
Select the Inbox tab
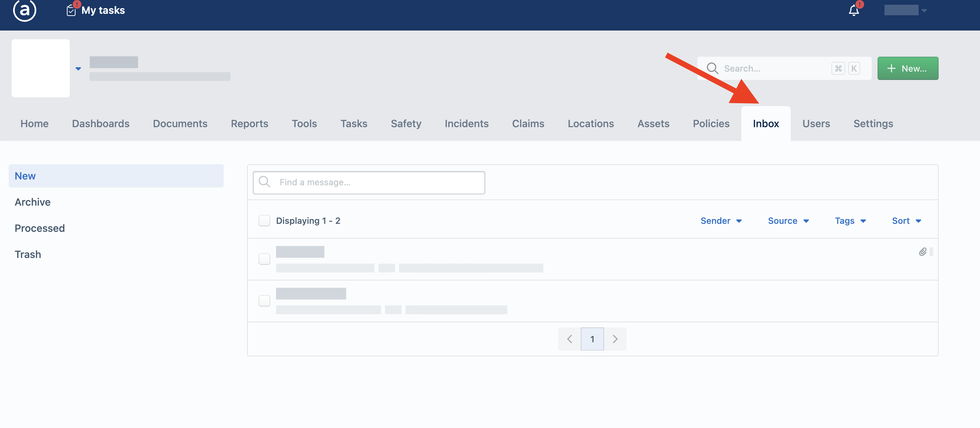(766, 124)
